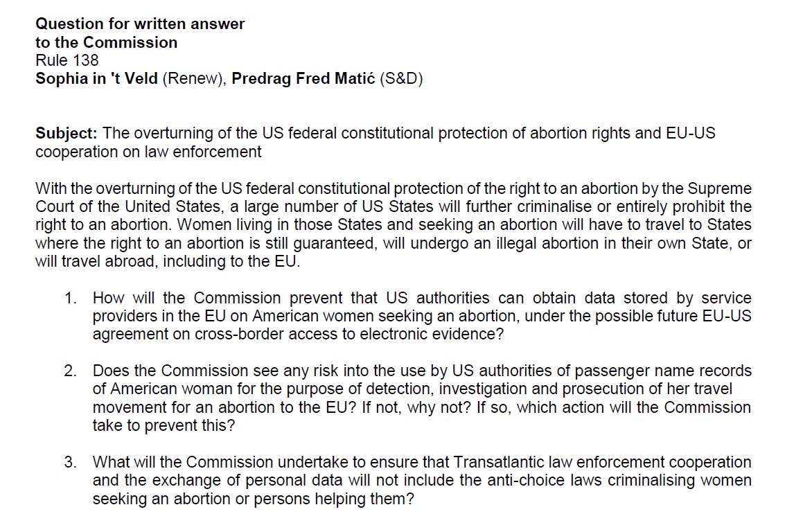803x532 pixels.
Task: Click list number 3 marker
Action: click(70, 462)
